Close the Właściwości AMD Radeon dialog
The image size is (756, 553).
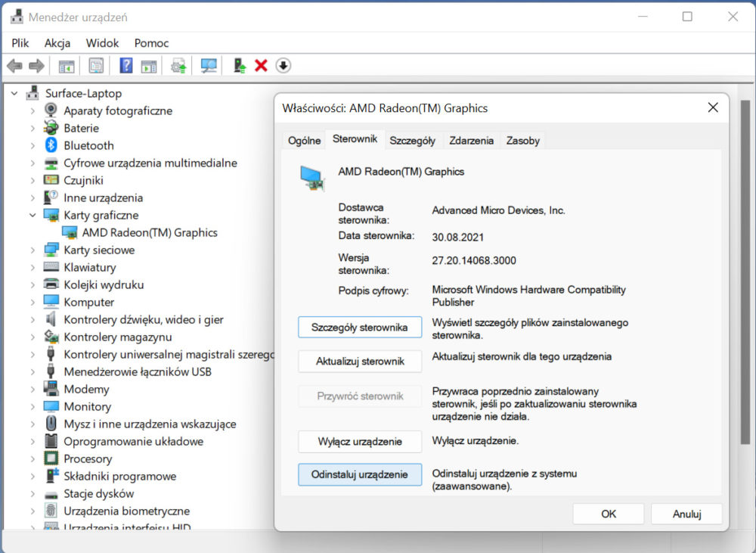(x=713, y=107)
